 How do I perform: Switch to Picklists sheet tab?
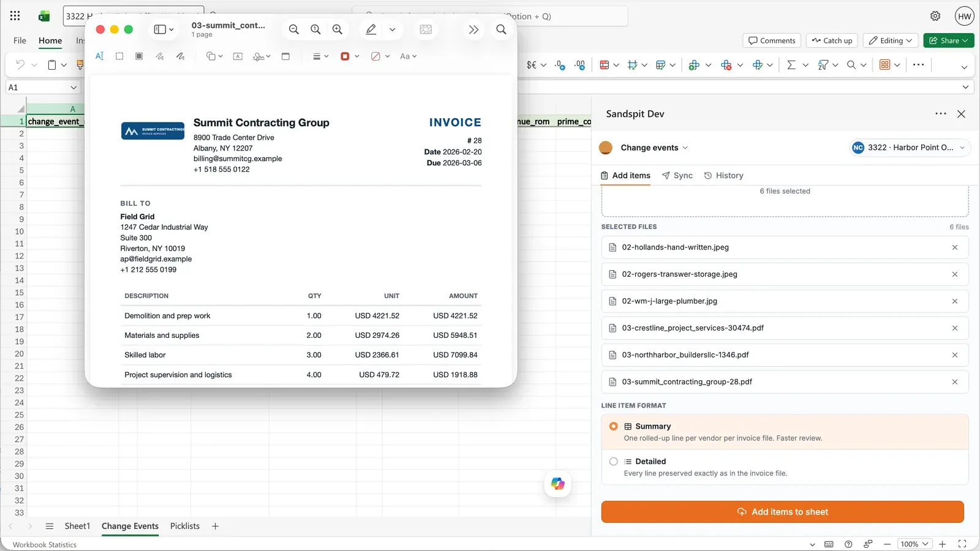[x=185, y=527]
